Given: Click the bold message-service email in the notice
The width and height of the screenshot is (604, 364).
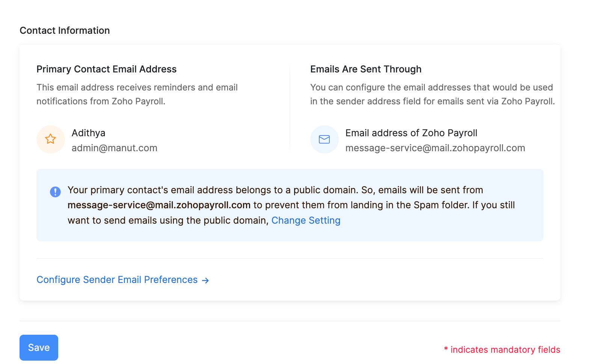Looking at the screenshot, I should click(159, 205).
